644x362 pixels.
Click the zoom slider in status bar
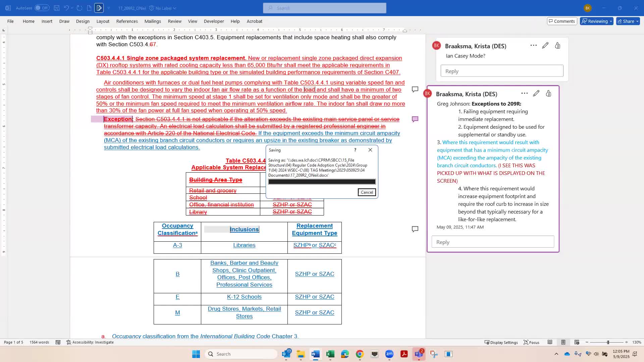click(x=608, y=342)
